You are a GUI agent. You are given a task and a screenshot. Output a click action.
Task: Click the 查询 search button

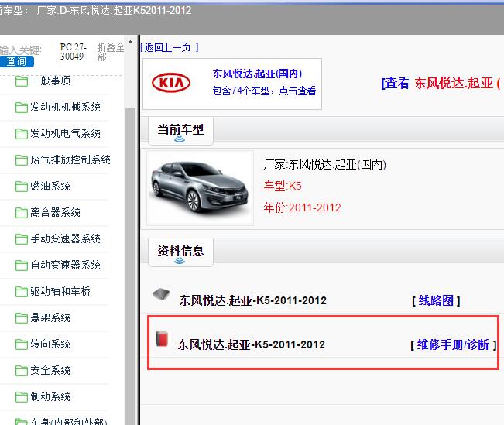coord(16,61)
